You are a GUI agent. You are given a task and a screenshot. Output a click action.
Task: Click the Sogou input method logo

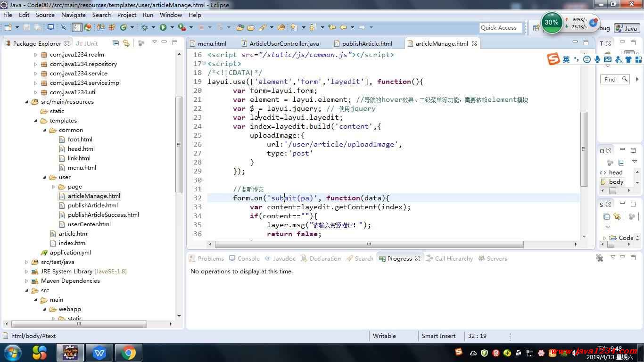click(x=553, y=59)
